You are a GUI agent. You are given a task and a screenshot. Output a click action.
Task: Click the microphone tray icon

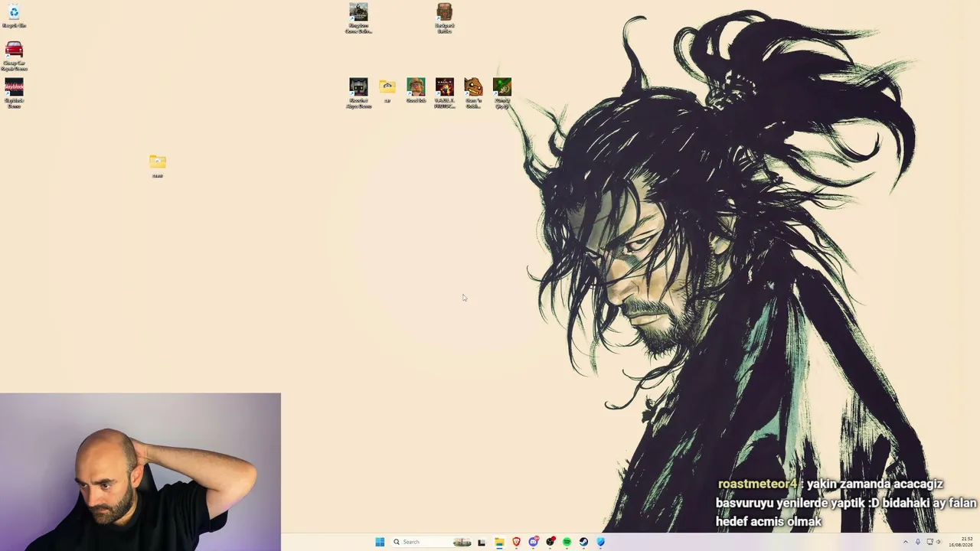(918, 542)
